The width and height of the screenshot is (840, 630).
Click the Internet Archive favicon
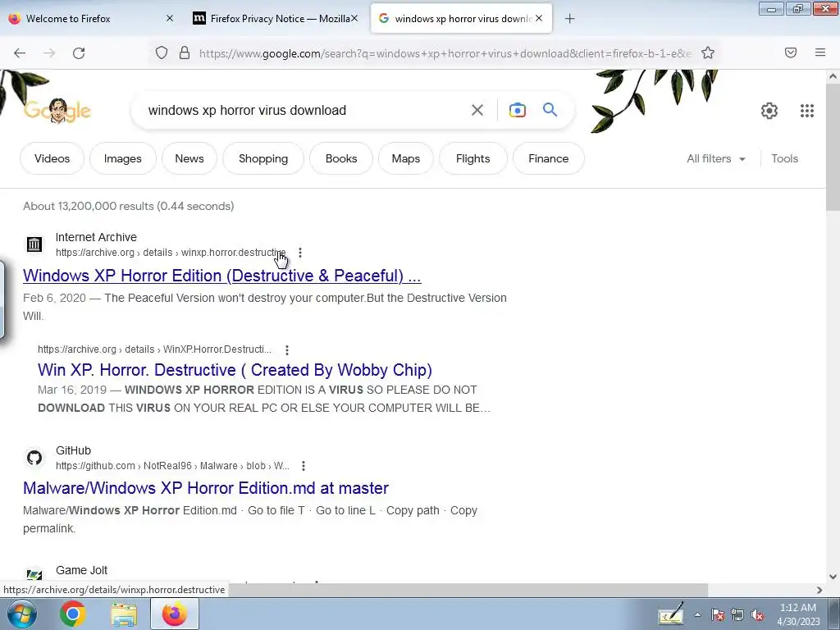(x=34, y=244)
